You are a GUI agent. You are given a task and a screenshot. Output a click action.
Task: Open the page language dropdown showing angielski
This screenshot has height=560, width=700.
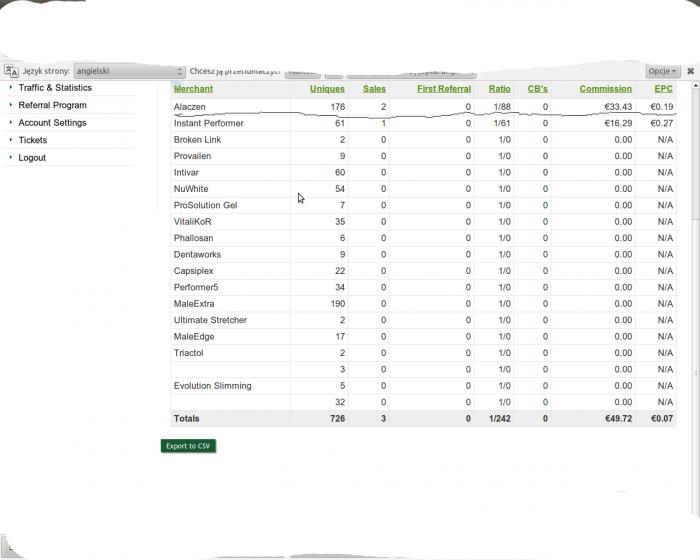tap(129, 71)
